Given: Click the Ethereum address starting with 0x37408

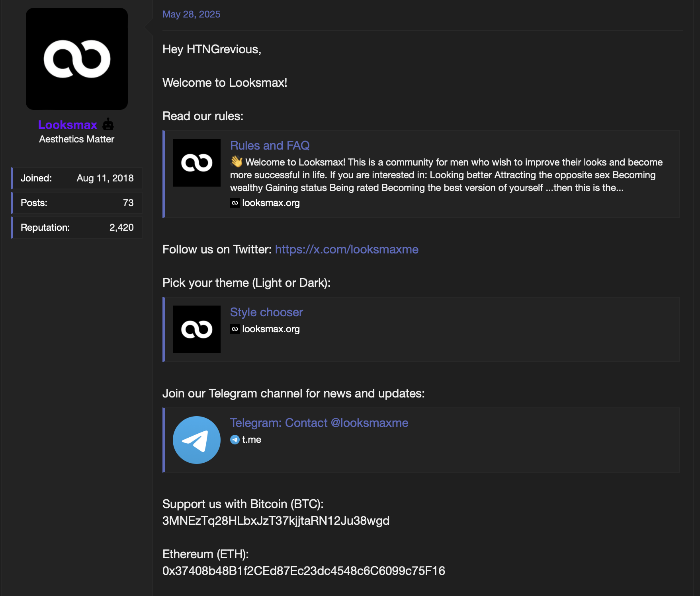Looking at the screenshot, I should coord(303,571).
